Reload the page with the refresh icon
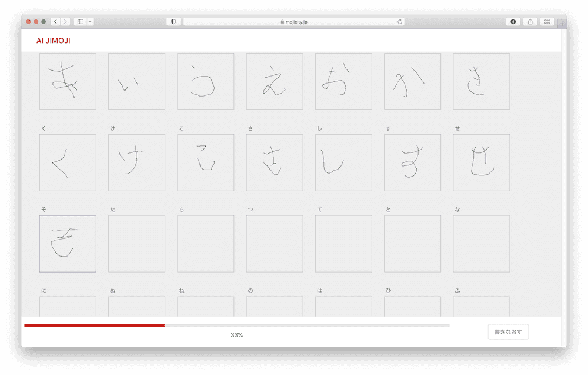The width and height of the screenshot is (588, 375). pyautogui.click(x=400, y=22)
